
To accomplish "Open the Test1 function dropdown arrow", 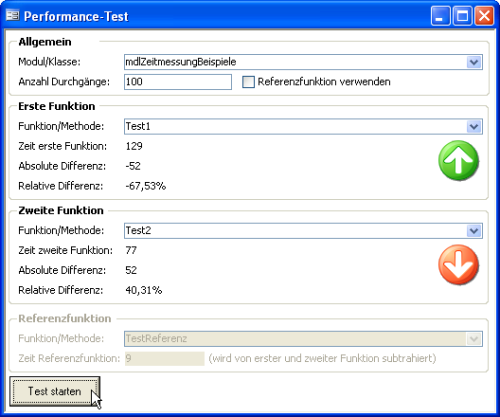I will pyautogui.click(x=474, y=127).
